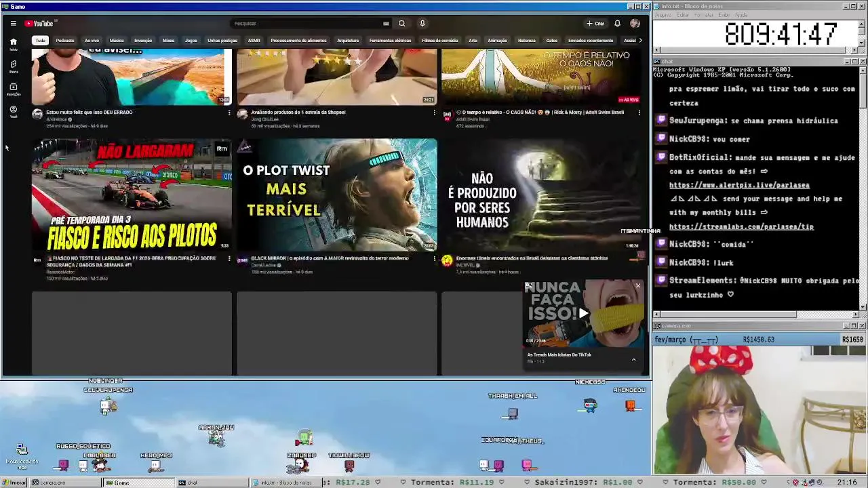Start voice search with microphone icon

(422, 23)
